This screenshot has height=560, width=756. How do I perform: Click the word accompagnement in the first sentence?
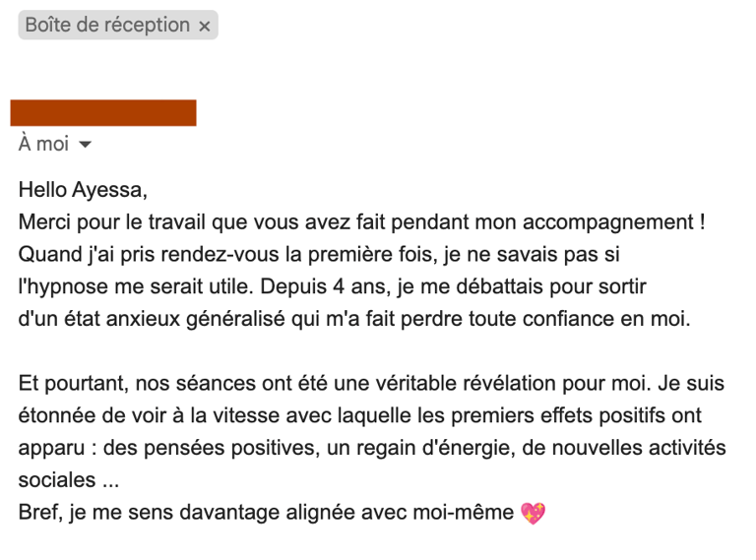pos(608,222)
